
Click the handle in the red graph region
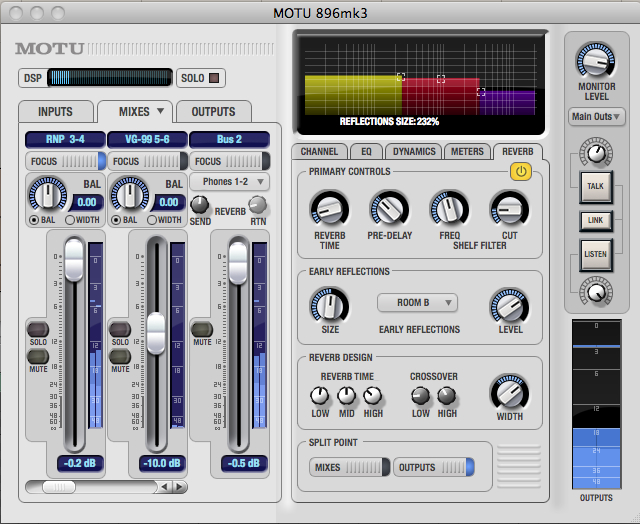(x=441, y=78)
